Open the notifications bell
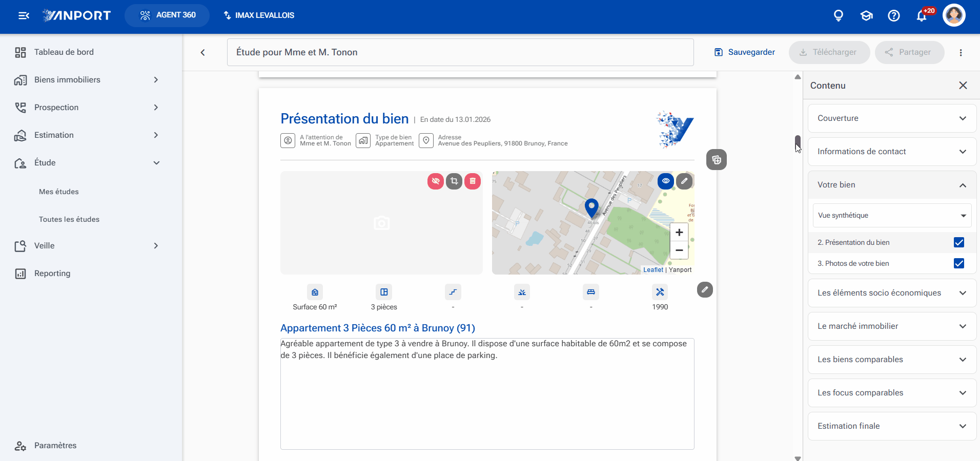The height and width of the screenshot is (461, 980). [x=922, y=16]
